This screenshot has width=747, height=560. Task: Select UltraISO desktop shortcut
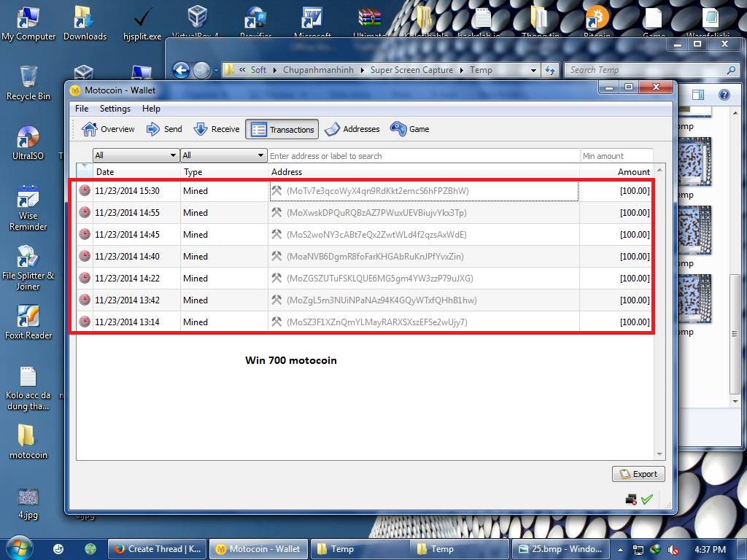(x=28, y=142)
